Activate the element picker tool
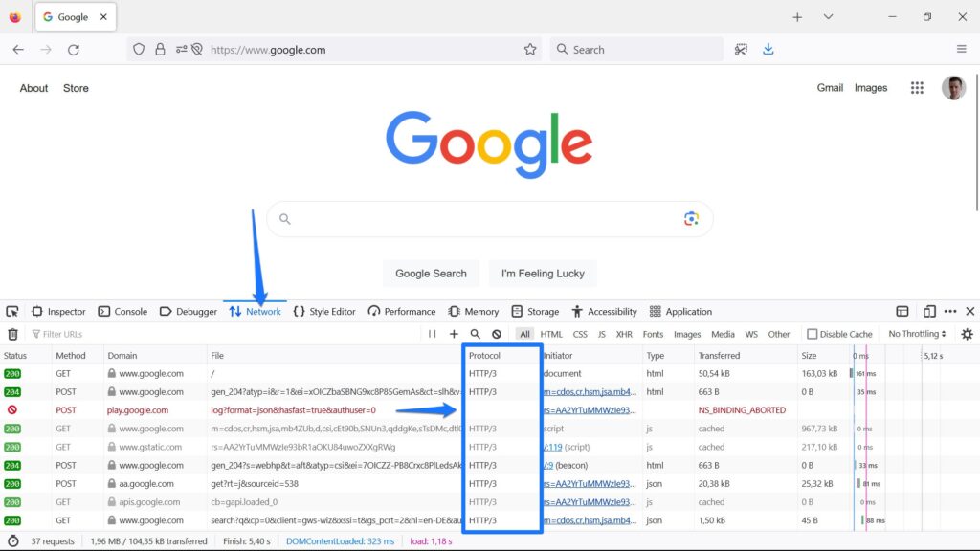The width and height of the screenshot is (980, 551). click(11, 311)
